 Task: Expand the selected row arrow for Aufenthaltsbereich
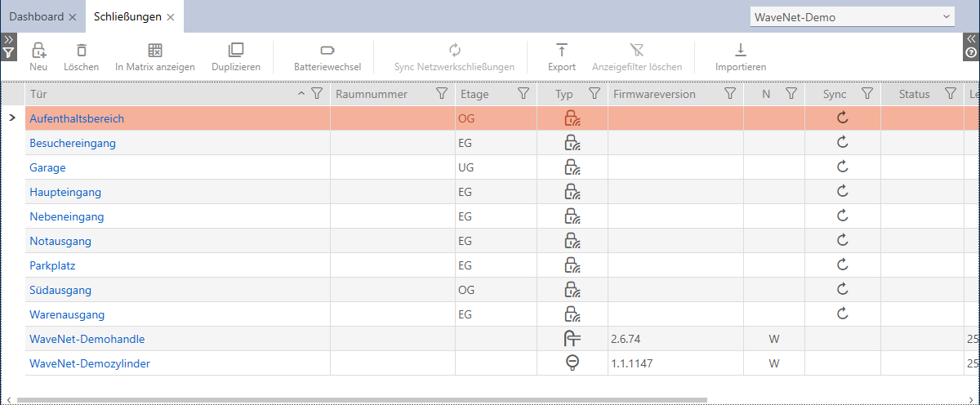point(12,118)
